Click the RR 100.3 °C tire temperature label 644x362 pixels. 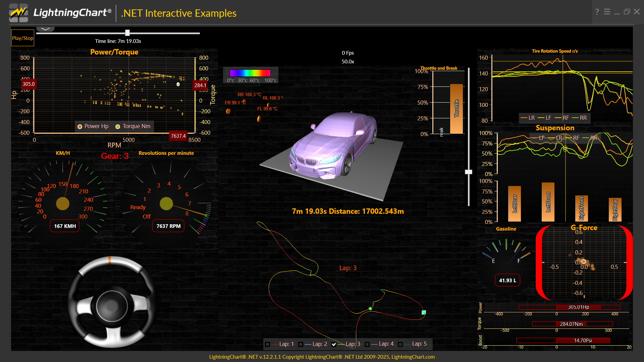click(249, 95)
